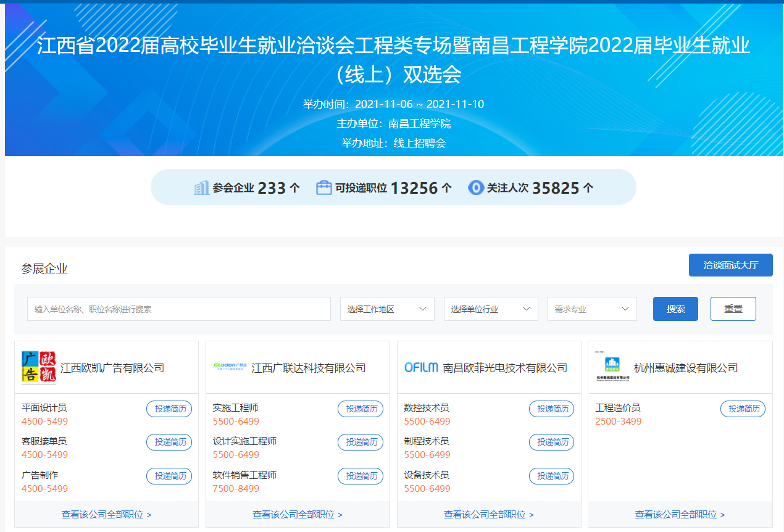Open the 杭州惠诚建设有限公司 company name link
Screen dimensions: 784x532
[x=686, y=368]
